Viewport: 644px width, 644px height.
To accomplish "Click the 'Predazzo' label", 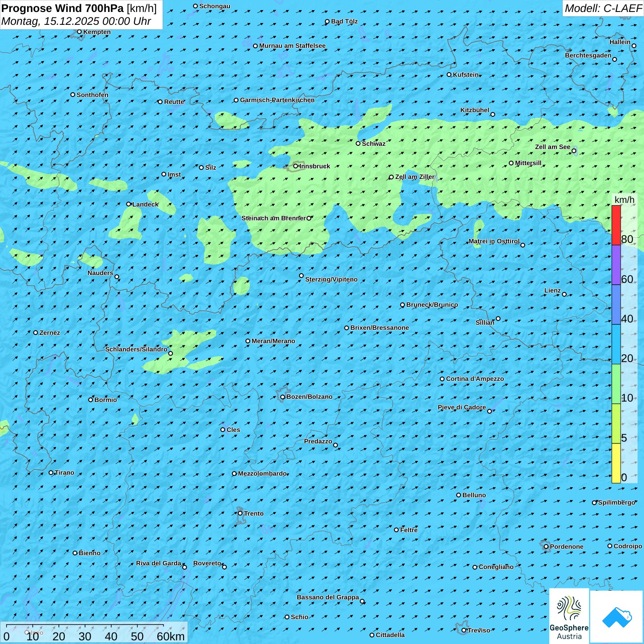I will coord(318,441).
